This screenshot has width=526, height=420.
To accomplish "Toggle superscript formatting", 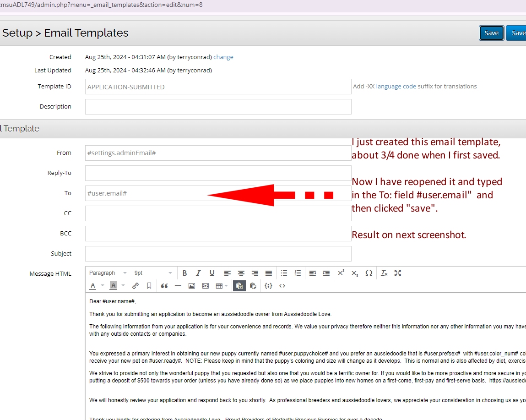I will pos(341,273).
